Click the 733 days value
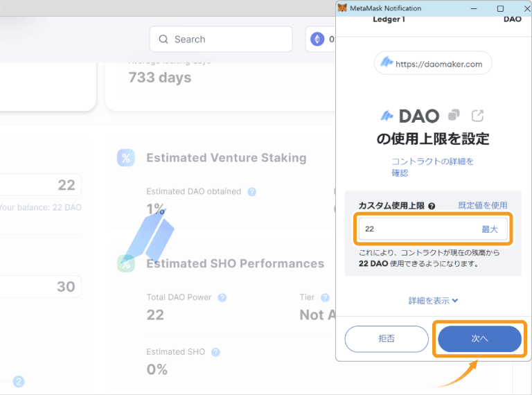Image resolution: width=532 pixels, height=395 pixels. tap(160, 78)
